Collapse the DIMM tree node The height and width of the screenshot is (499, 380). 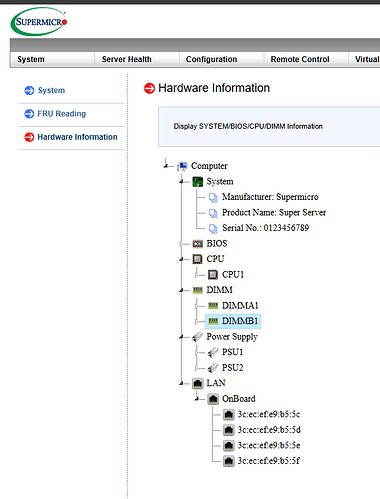point(182,290)
